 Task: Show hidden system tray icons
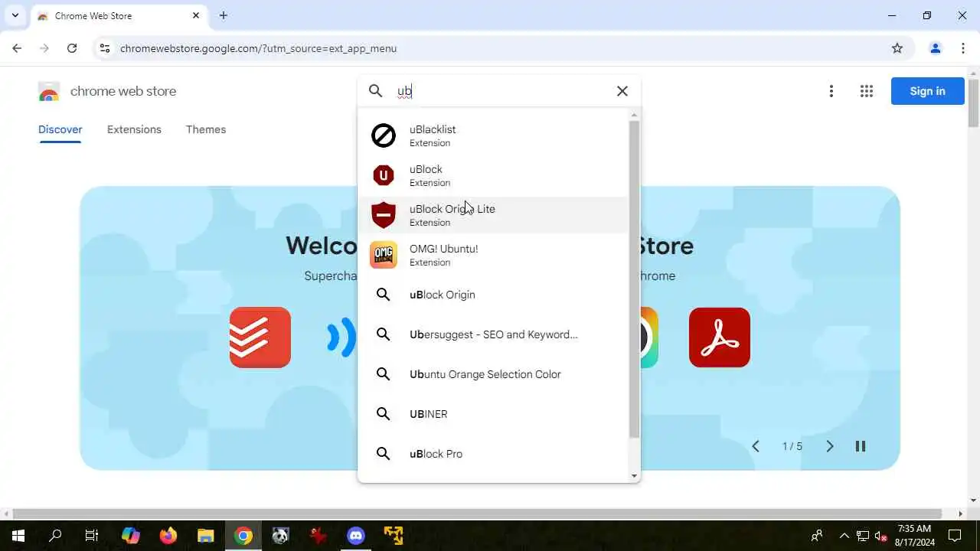pyautogui.click(x=844, y=536)
